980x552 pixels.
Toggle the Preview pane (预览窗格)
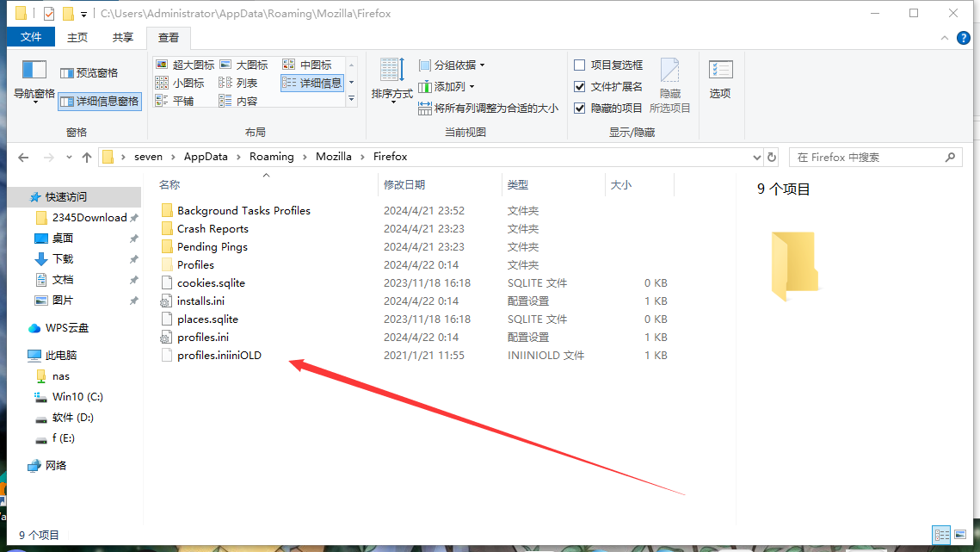click(89, 72)
